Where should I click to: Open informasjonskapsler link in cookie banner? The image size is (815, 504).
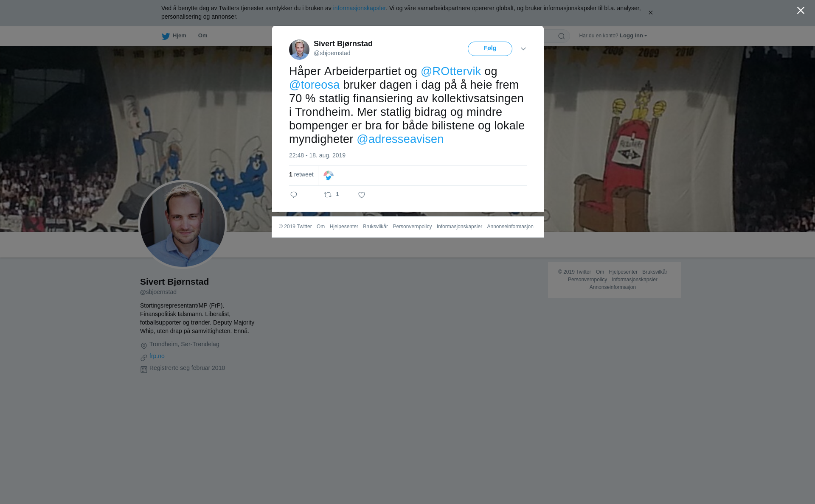pyautogui.click(x=359, y=8)
